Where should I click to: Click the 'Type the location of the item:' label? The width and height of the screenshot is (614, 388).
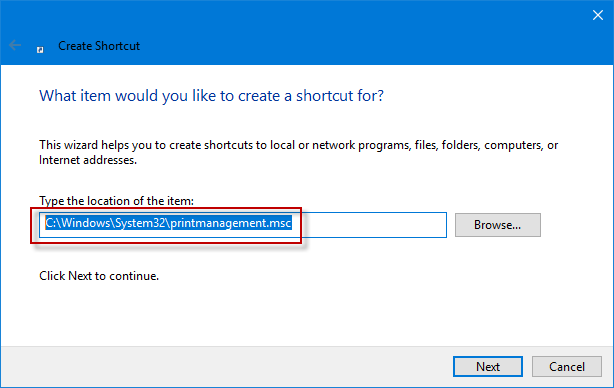click(x=116, y=201)
